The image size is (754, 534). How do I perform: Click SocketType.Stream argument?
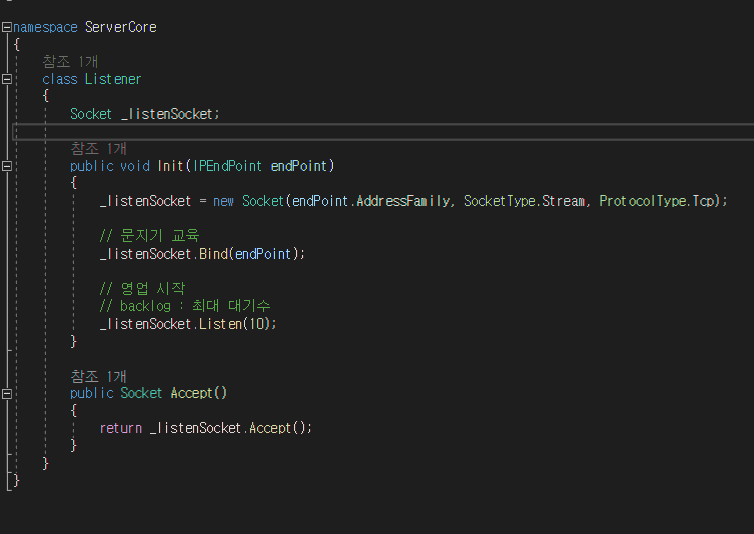524,201
